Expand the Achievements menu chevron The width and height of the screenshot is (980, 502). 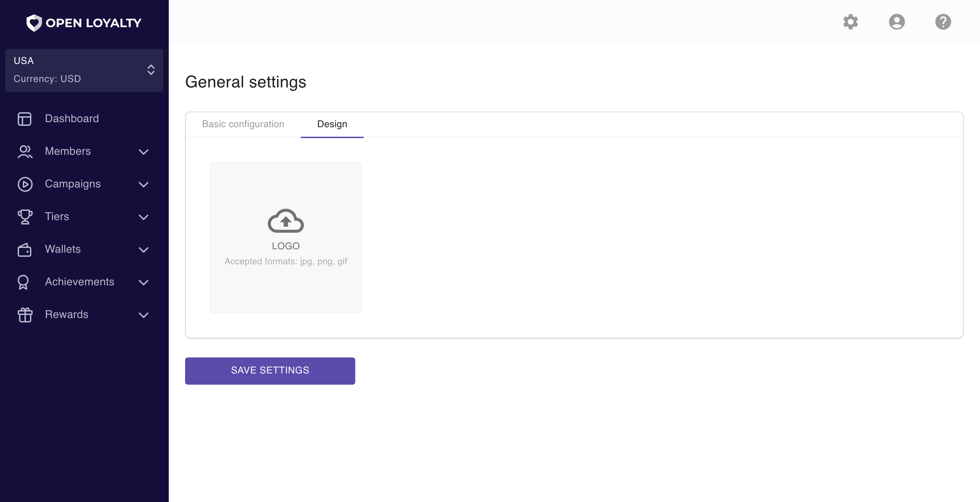[143, 283]
